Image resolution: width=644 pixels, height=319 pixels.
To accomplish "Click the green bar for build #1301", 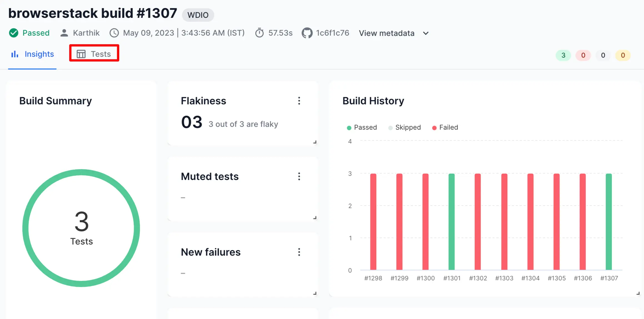I will pyautogui.click(x=452, y=221).
